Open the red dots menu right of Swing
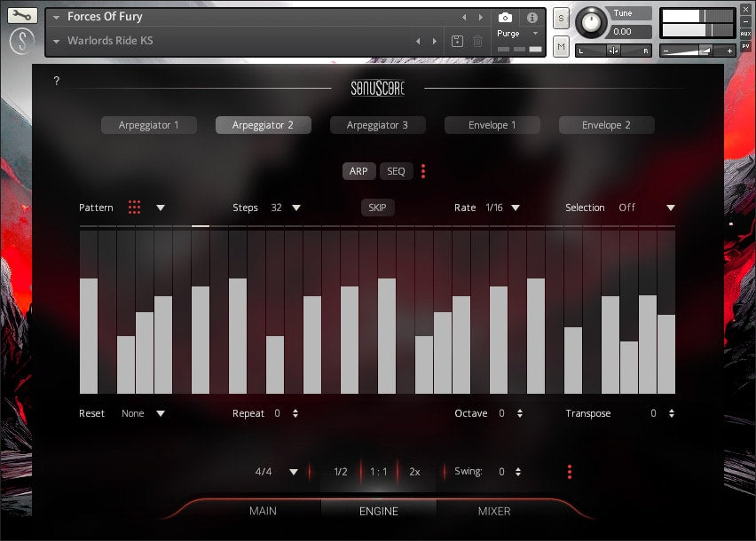The image size is (756, 541). (x=570, y=472)
